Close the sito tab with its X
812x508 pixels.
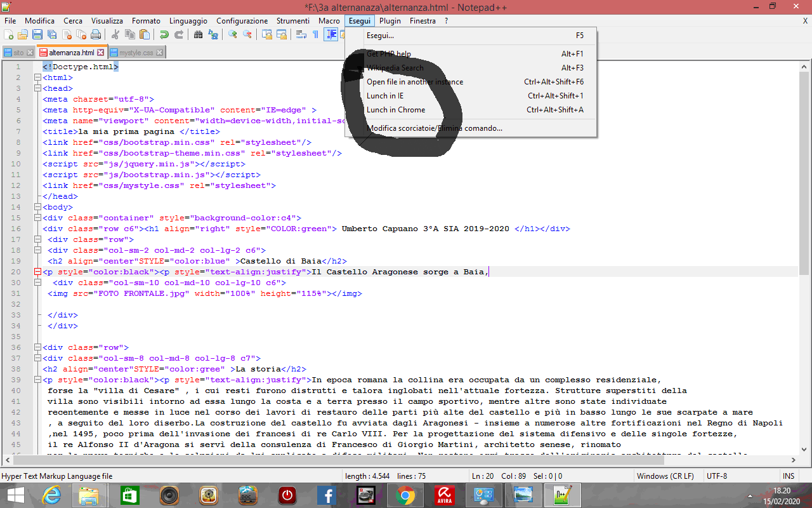[x=30, y=53]
